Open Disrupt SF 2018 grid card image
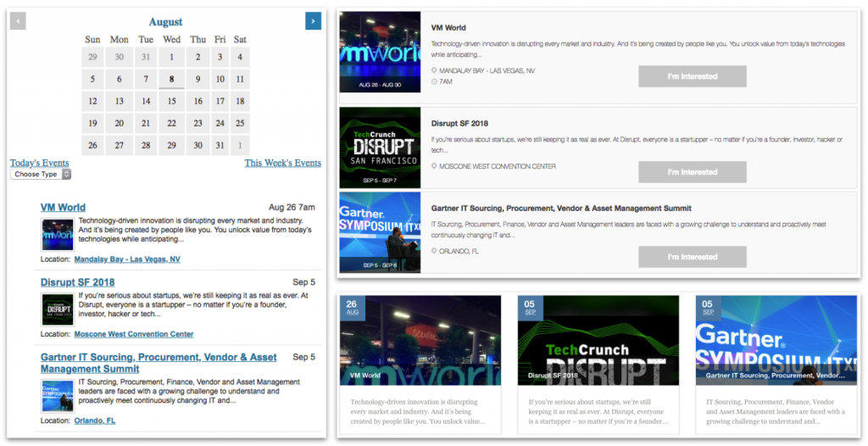 pyautogui.click(x=598, y=340)
